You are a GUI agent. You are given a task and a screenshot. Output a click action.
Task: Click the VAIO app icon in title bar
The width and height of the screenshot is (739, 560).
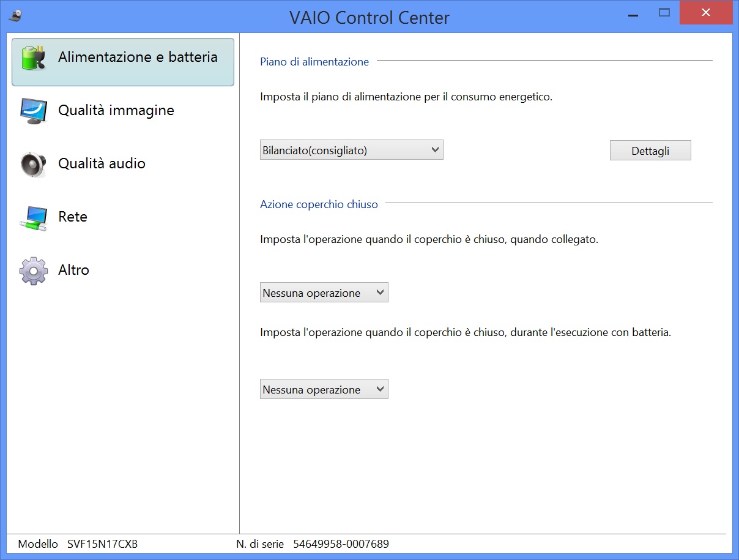[x=16, y=16]
